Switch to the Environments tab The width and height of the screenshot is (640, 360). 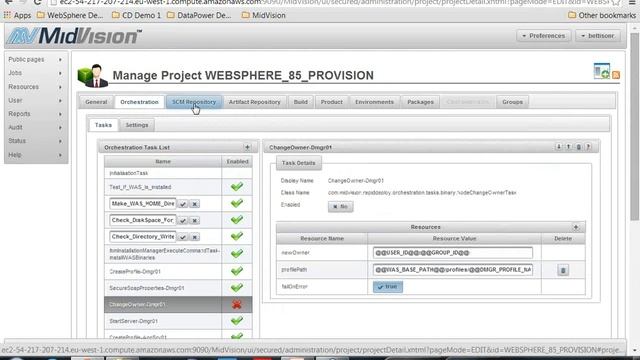pos(374,102)
